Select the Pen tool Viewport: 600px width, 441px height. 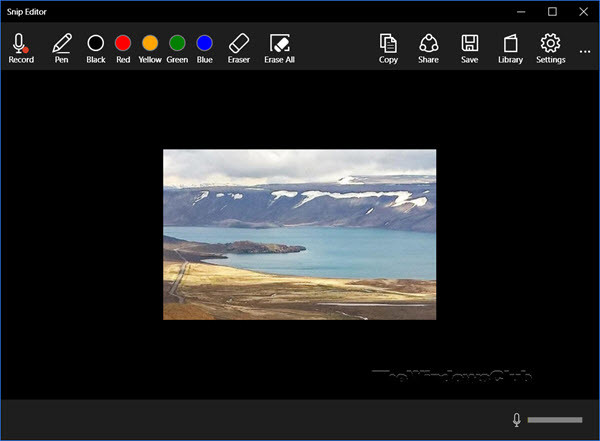62,48
